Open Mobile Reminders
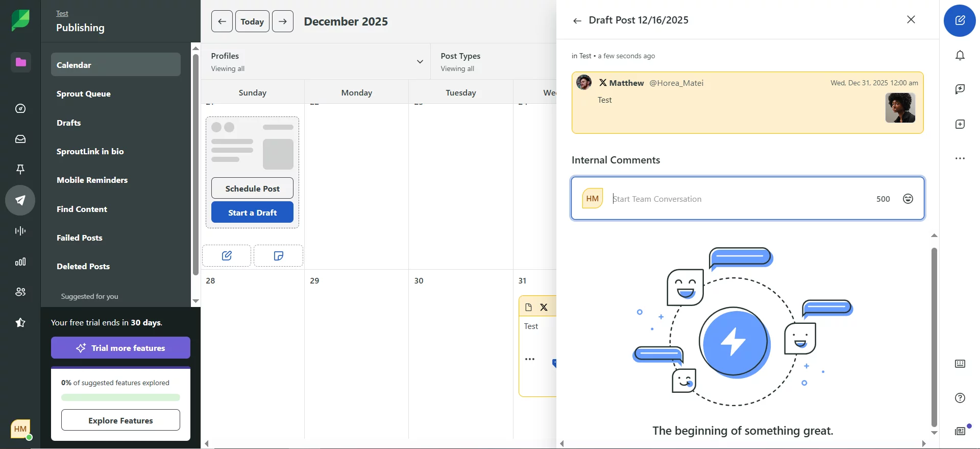The image size is (980, 449). (x=92, y=180)
